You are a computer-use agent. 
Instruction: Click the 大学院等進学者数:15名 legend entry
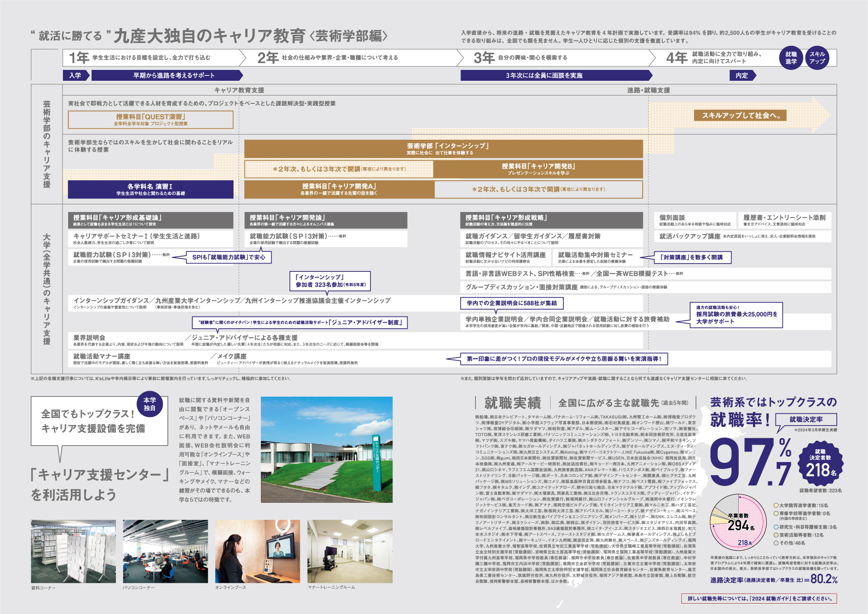[x=801, y=505]
